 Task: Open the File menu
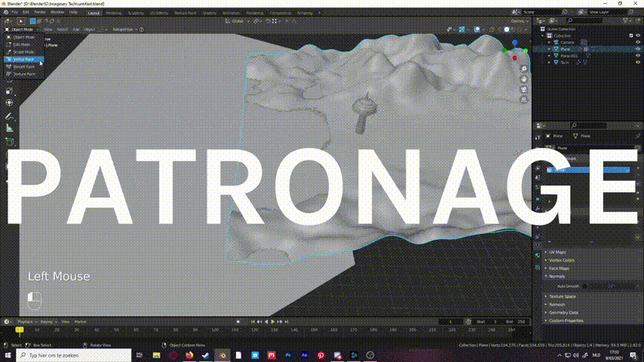pyautogui.click(x=15, y=12)
